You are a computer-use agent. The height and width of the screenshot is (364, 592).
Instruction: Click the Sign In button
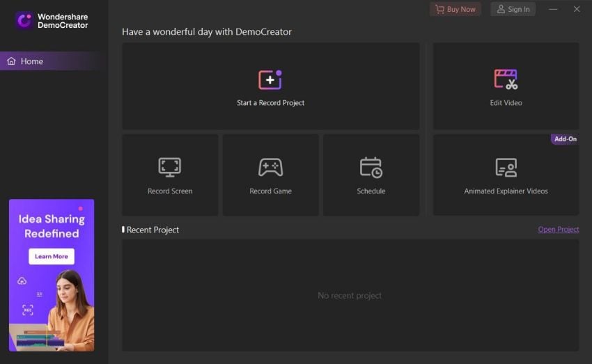pos(513,9)
